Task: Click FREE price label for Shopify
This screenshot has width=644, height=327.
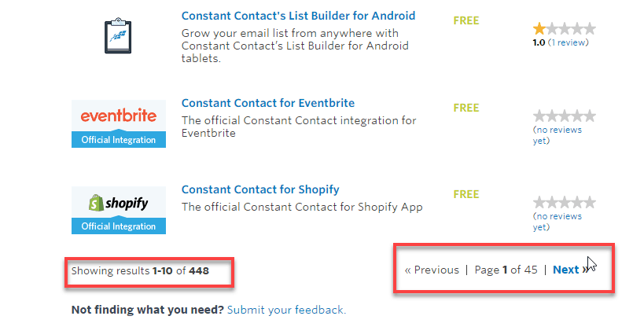Action: 466,194
